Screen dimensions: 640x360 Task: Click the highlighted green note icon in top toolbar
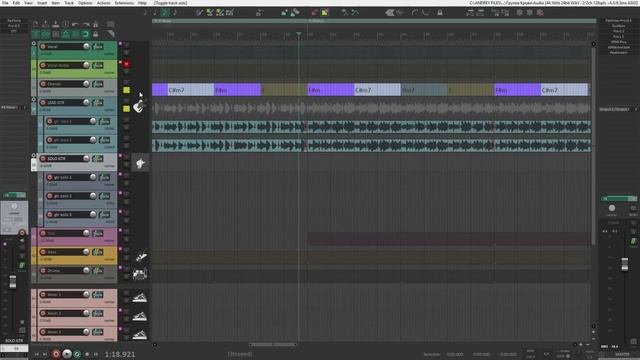pos(164,13)
